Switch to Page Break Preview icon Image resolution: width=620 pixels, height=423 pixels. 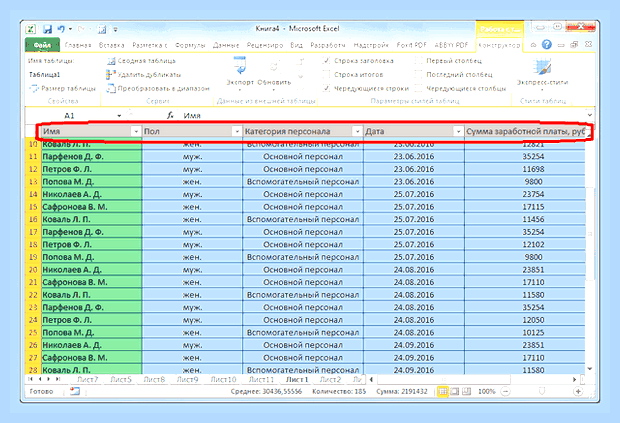click(x=467, y=391)
